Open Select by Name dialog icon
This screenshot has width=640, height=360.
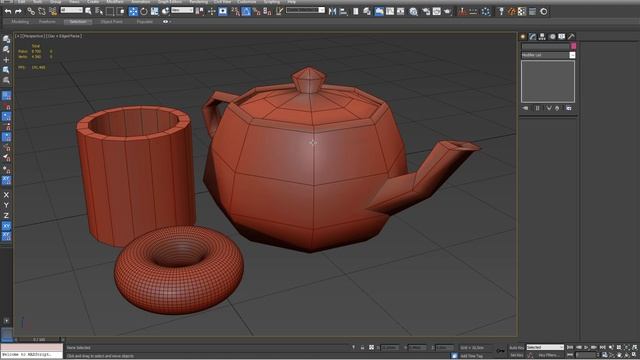[x=99, y=11]
